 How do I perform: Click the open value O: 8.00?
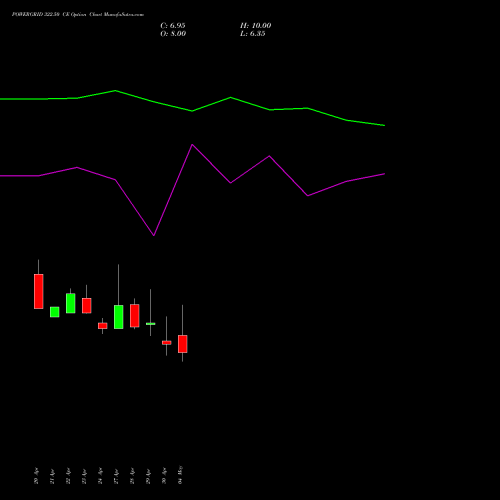(x=173, y=34)
